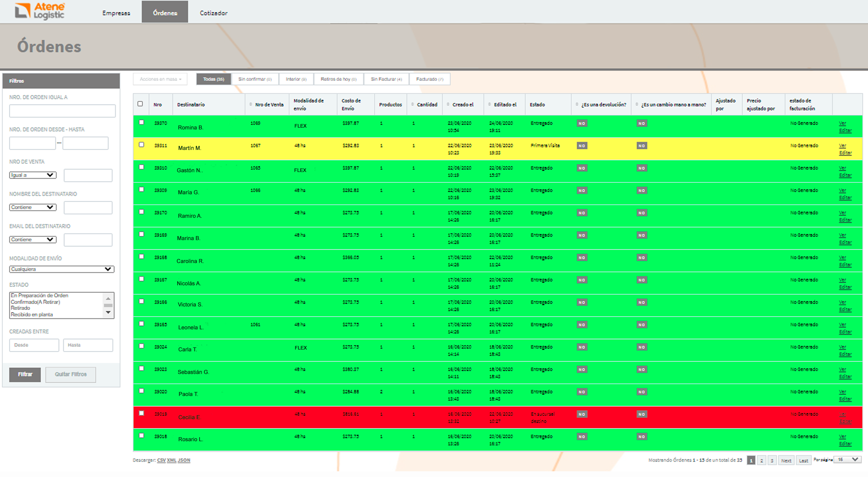Focus the Creadas entre Hasta field
Image resolution: width=868 pixels, height=477 pixels.
[x=88, y=345]
